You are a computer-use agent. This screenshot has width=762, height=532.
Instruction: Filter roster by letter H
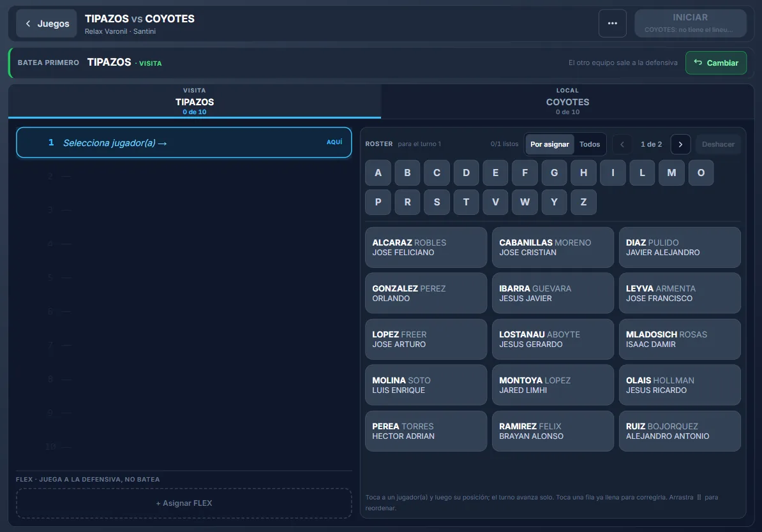584,172
